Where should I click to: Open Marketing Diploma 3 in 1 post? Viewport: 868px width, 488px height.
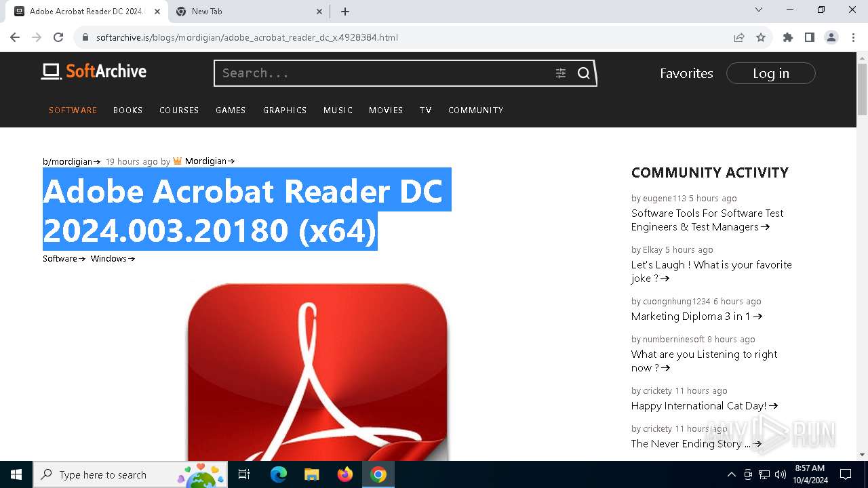pos(696,316)
